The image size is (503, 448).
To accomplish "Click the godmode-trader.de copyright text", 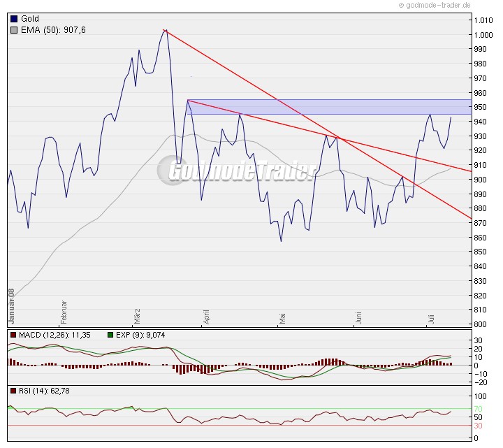I will (435, 5).
